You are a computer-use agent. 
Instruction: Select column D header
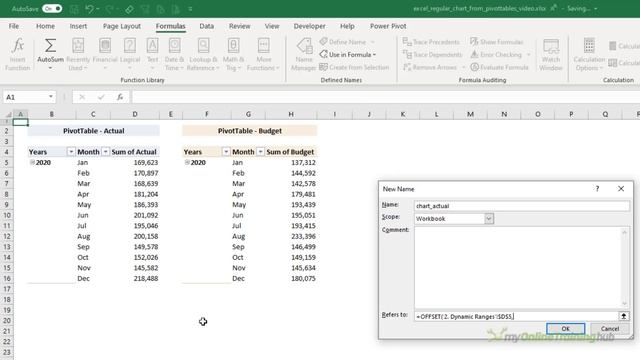click(x=135, y=114)
